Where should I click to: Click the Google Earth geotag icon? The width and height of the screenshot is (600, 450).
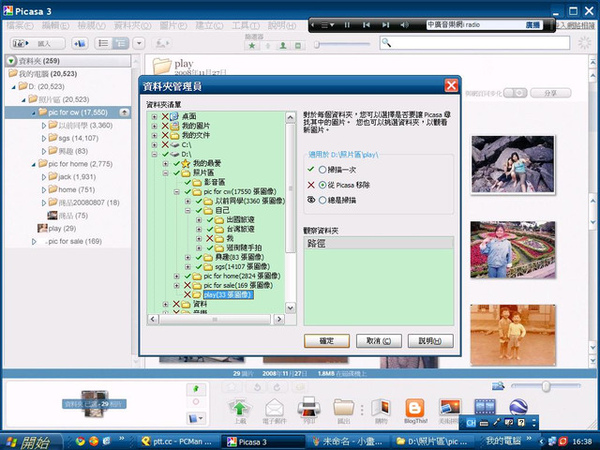click(x=518, y=407)
